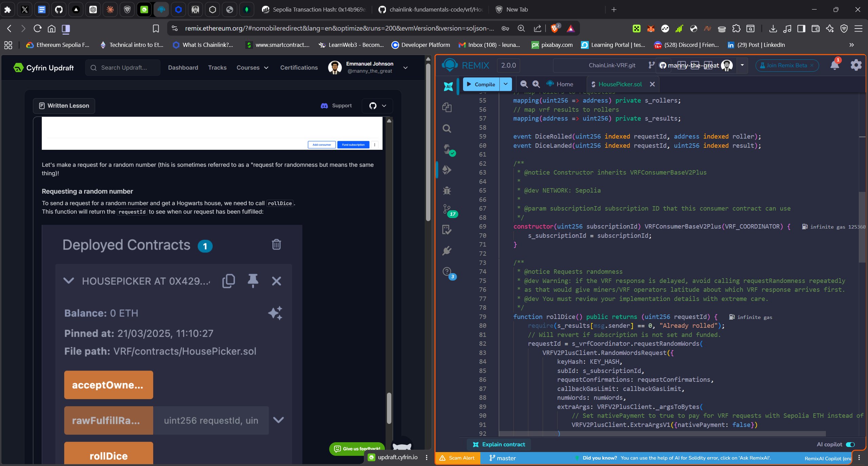Screen dimensions: 868x466
Task: Open Remix notifications bell
Action: [834, 65]
